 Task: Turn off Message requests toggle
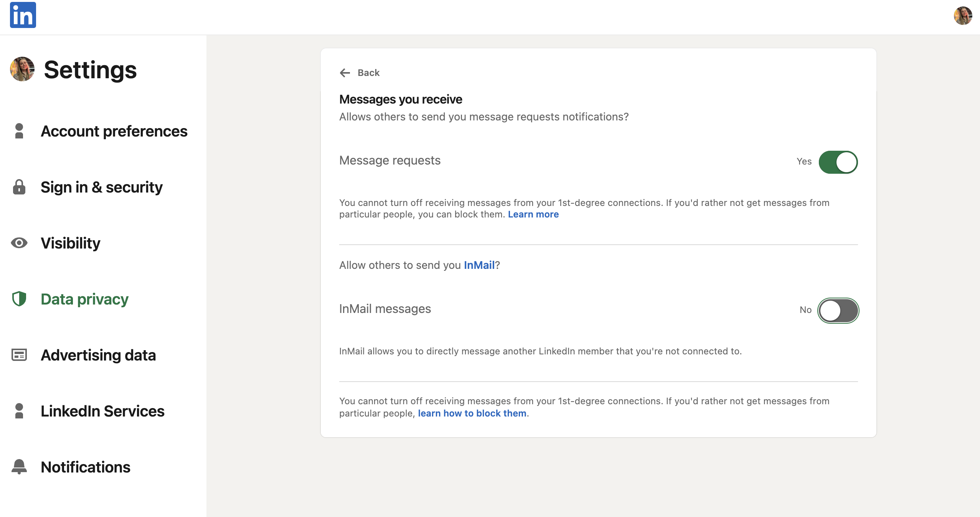point(838,162)
